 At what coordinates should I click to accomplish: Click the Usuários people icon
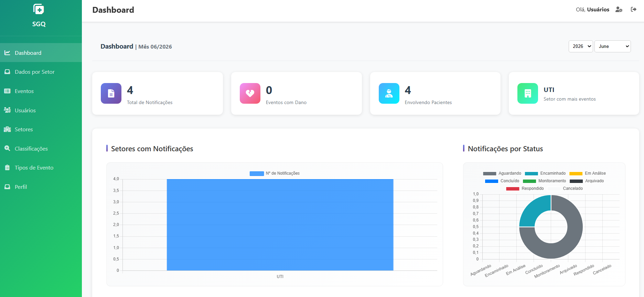tap(7, 110)
